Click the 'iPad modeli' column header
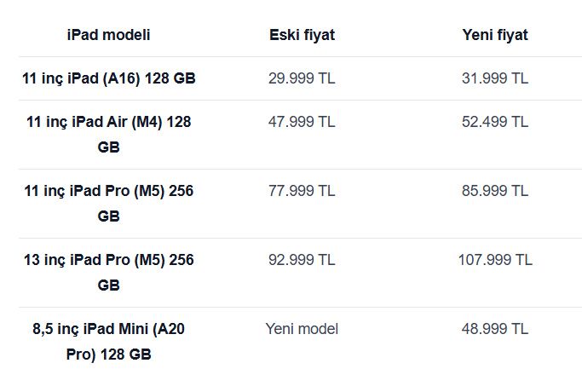This screenshot has height=392, width=582. tap(109, 35)
